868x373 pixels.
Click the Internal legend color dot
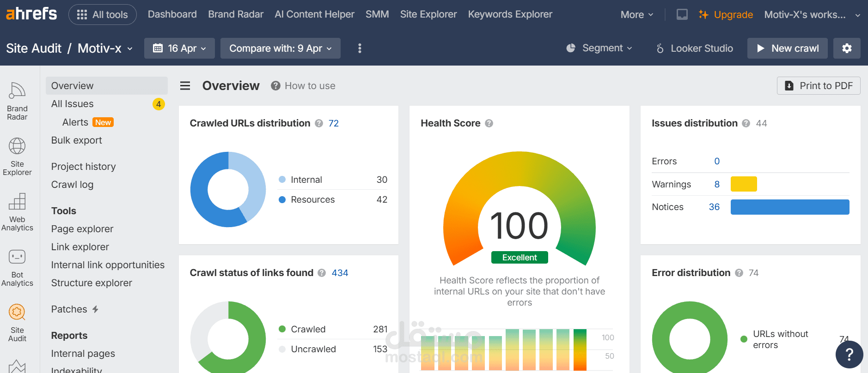tap(282, 180)
